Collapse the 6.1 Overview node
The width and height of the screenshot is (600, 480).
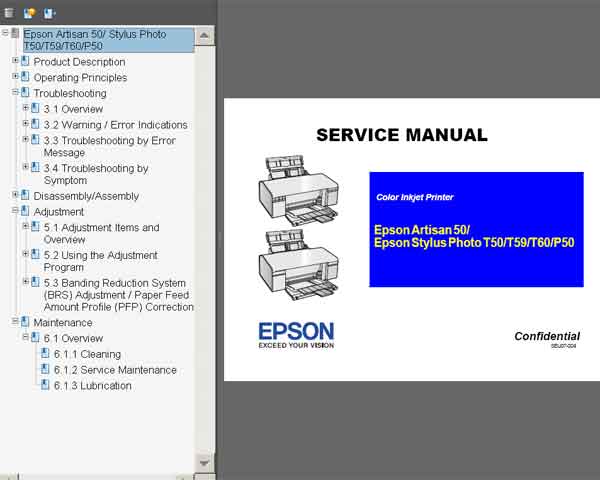point(25,337)
